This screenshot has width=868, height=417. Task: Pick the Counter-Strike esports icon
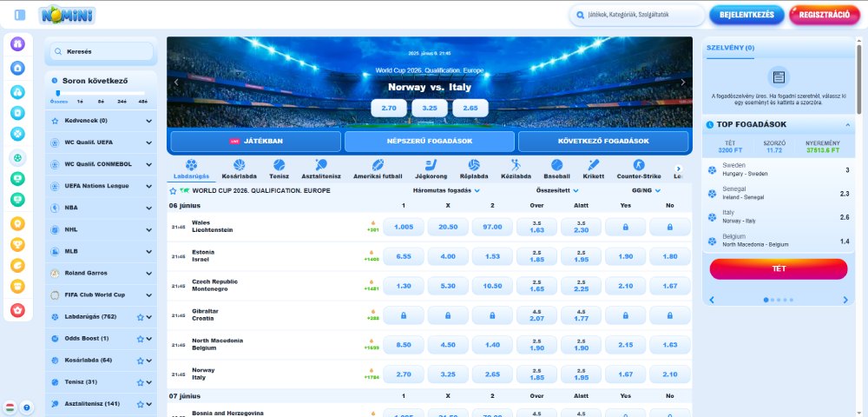639,165
